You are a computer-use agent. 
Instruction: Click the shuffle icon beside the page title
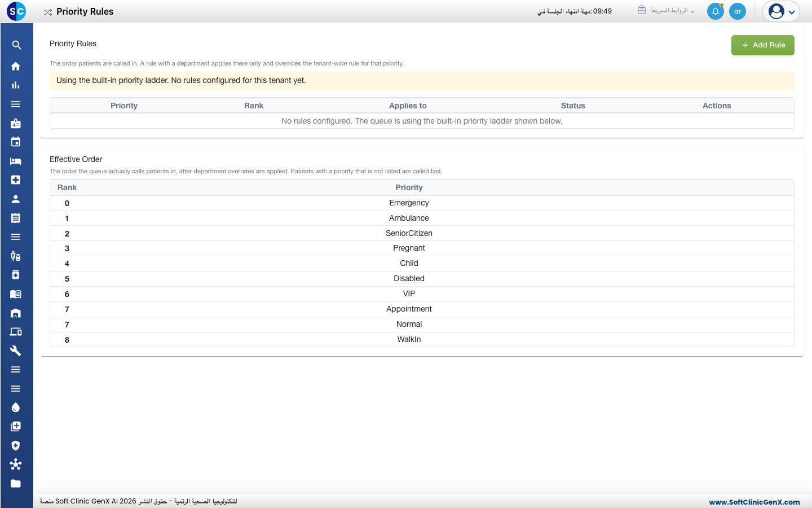(x=48, y=12)
